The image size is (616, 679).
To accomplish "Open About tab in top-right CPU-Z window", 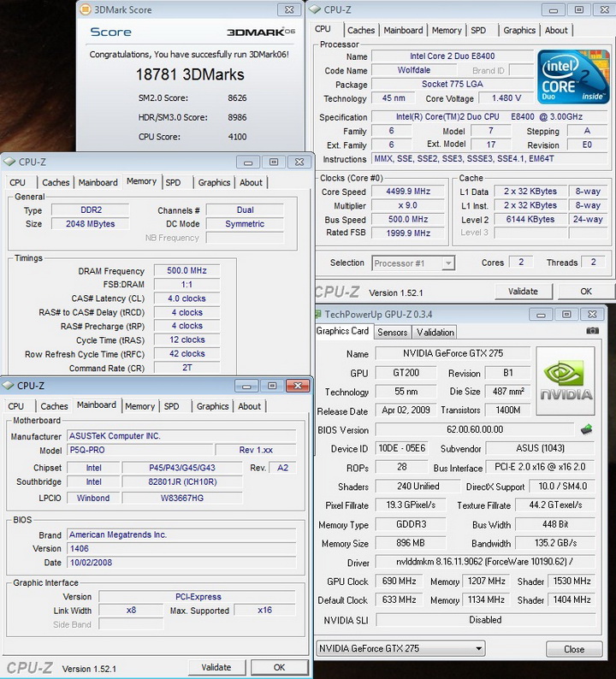I will pos(556,30).
